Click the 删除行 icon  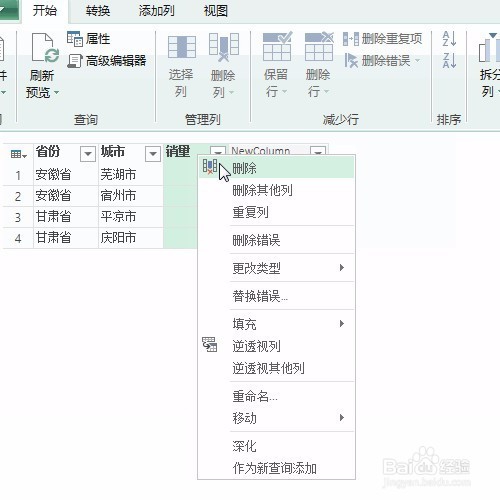[x=319, y=47]
